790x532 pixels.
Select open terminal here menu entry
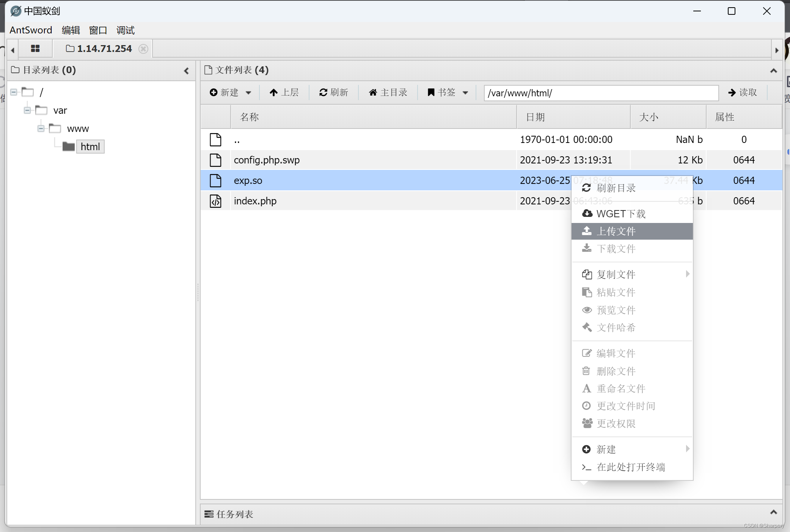[630, 467]
